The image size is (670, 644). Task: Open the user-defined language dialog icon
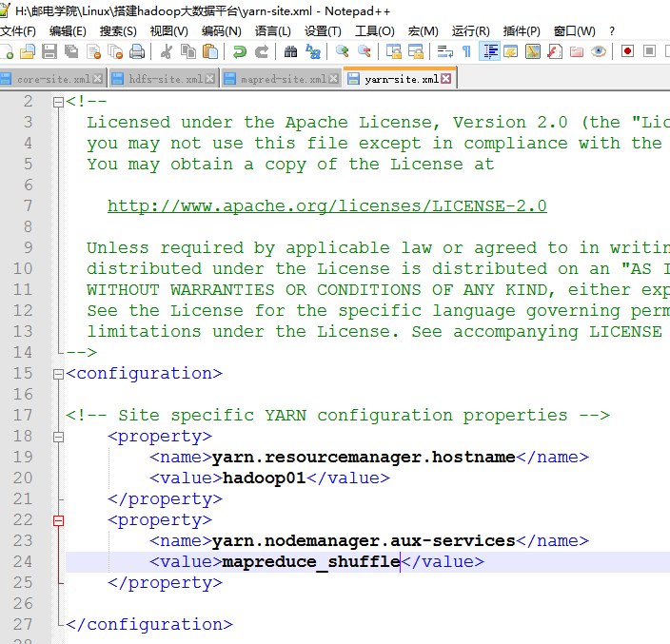(x=511, y=51)
